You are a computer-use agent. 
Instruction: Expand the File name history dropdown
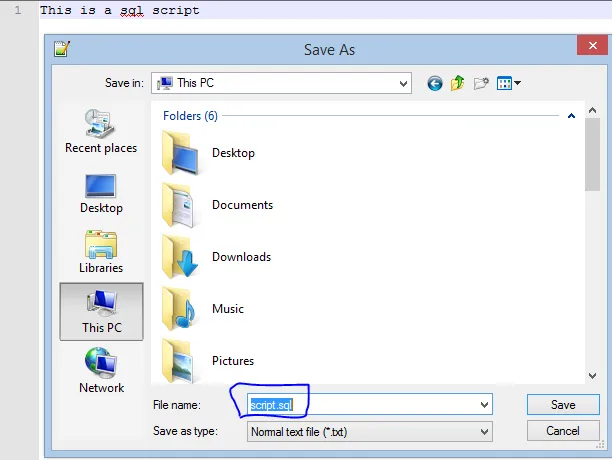[484, 405]
